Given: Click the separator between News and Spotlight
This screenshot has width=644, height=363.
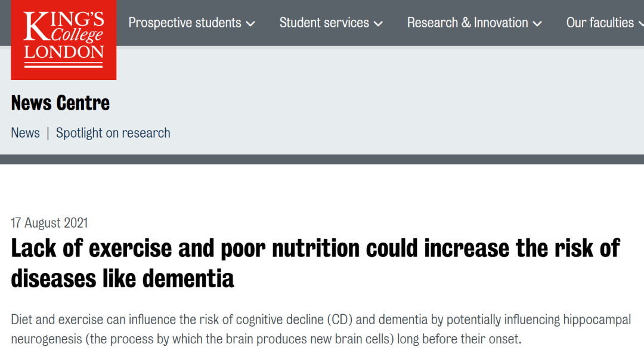Looking at the screenshot, I should click(x=48, y=133).
